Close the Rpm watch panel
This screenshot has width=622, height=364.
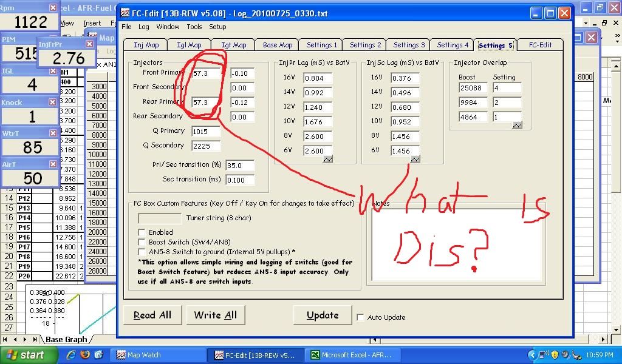click(x=53, y=7)
